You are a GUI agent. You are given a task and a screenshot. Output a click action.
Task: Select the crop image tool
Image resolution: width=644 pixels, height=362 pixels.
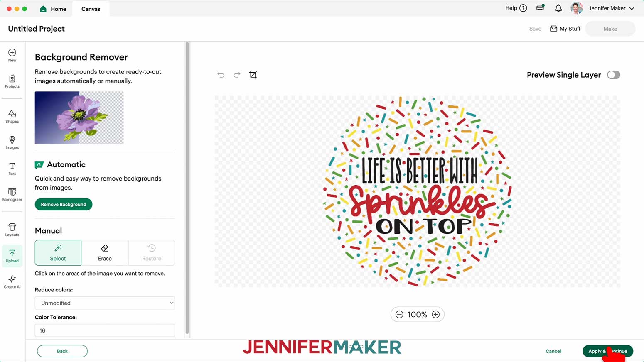point(253,75)
